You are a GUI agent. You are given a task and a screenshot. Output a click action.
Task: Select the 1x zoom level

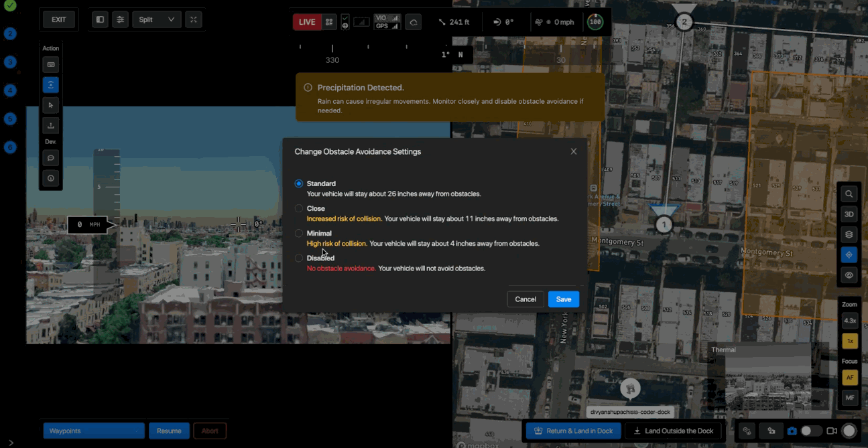(850, 341)
